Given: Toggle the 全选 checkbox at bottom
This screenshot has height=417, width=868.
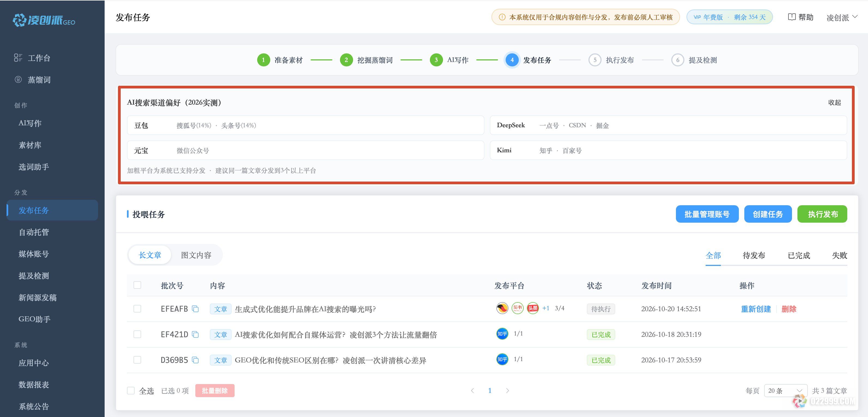Looking at the screenshot, I should coord(131,390).
